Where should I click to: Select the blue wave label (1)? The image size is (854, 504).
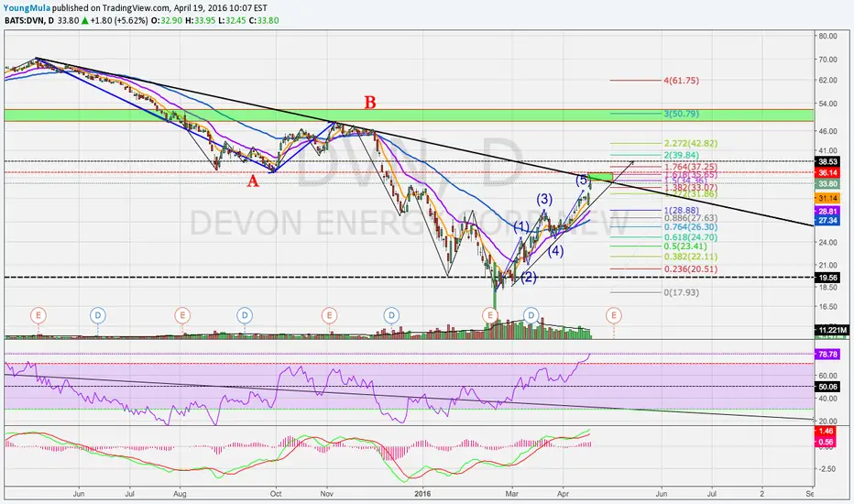tap(521, 226)
